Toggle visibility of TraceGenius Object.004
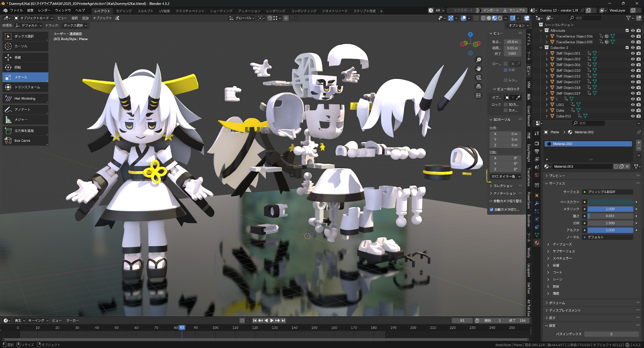Viewport: 644px width, 348px height. (633, 36)
